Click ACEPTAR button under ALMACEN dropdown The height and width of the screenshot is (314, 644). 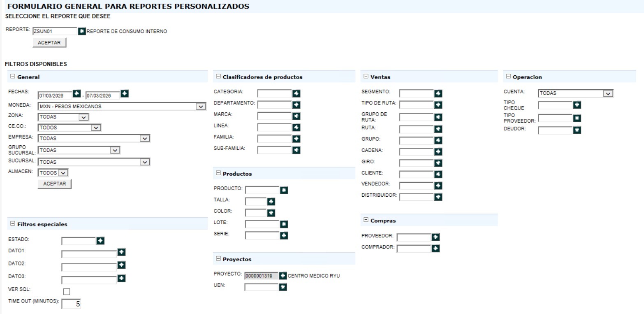(x=54, y=184)
